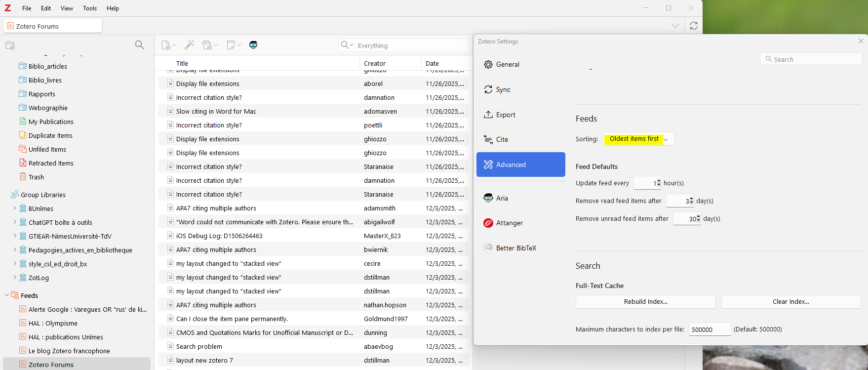The height and width of the screenshot is (370, 868).
Task: Open the Edit menu
Action: pyautogui.click(x=46, y=8)
